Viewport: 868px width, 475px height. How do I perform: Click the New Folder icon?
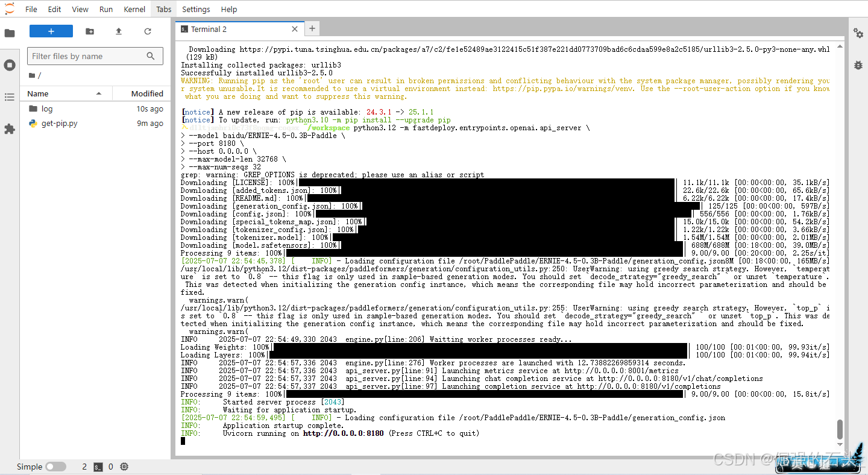pos(90,31)
